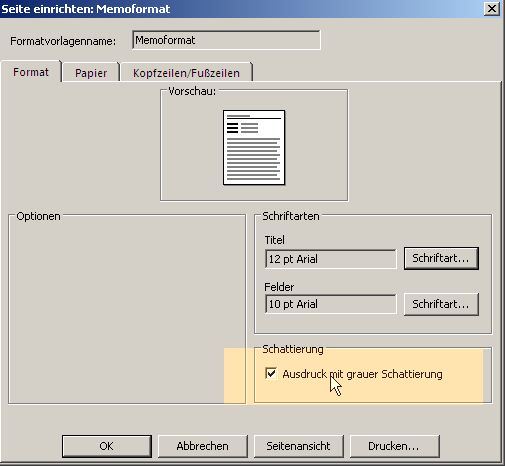Viewport: 505px width, 466px height.
Task: Select the Format tab
Action: click(x=31, y=72)
